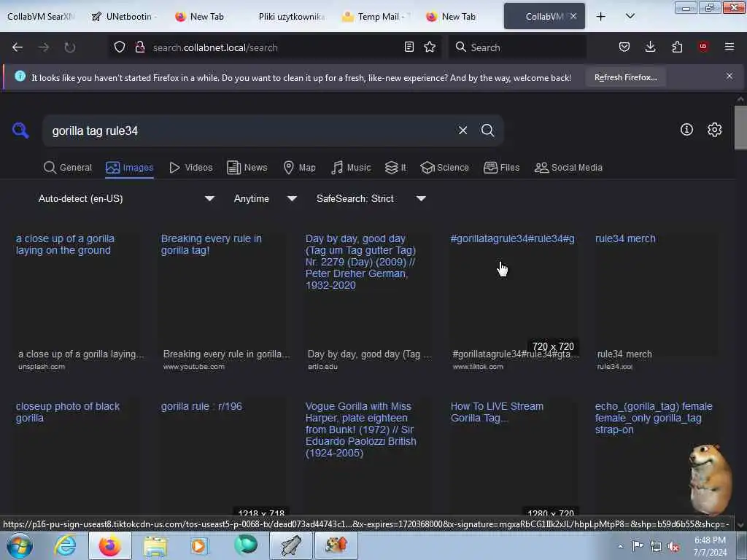The height and width of the screenshot is (560, 747).
Task: Clear the gorilla tag rule34 search query
Action: click(462, 130)
